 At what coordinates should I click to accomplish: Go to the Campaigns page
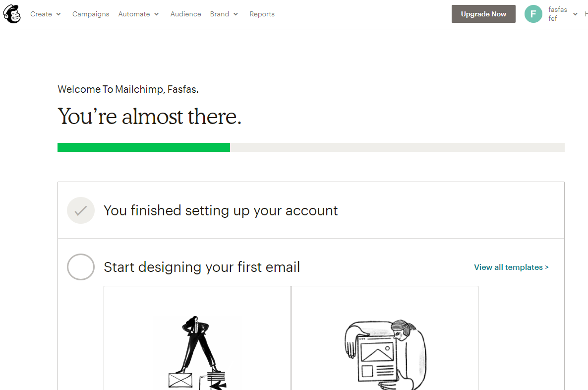point(91,14)
